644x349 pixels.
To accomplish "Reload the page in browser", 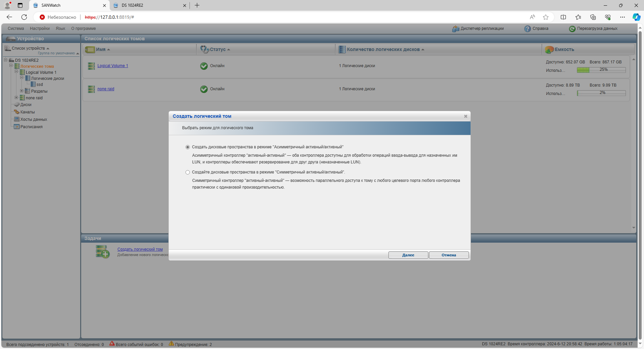I will [x=24, y=17].
